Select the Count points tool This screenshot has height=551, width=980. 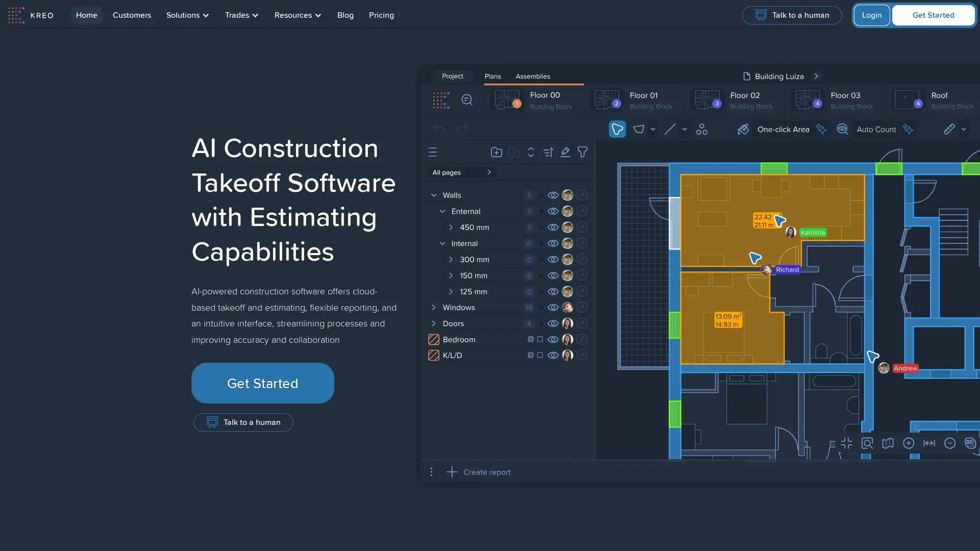[x=701, y=129]
